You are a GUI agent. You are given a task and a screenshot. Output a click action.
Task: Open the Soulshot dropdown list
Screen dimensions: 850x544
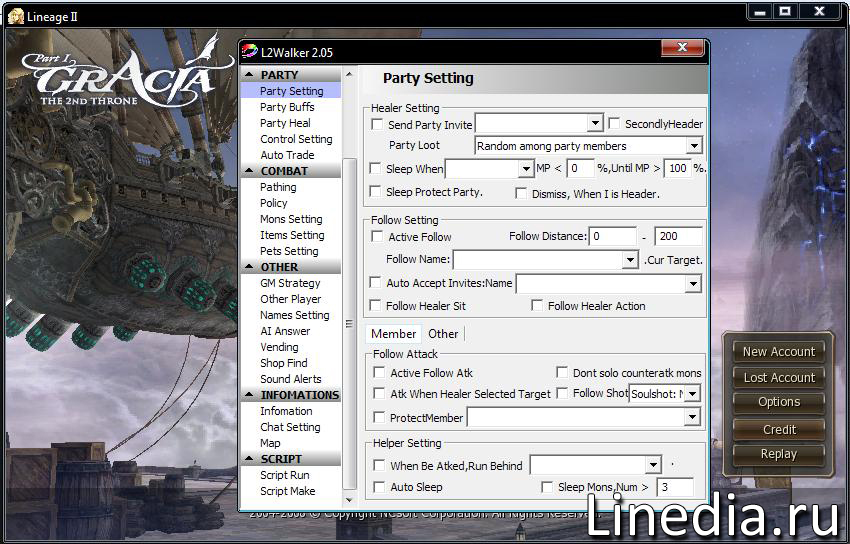click(692, 394)
